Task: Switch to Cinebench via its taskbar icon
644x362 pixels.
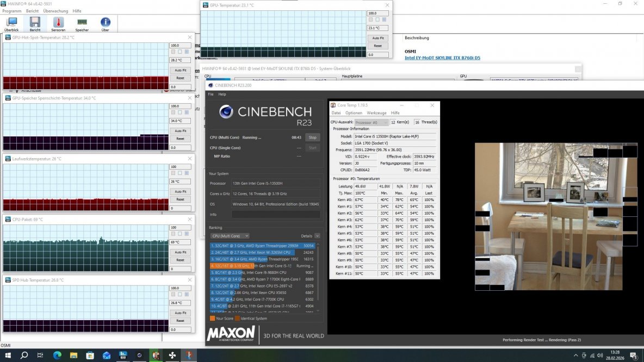Action: click(x=139, y=355)
